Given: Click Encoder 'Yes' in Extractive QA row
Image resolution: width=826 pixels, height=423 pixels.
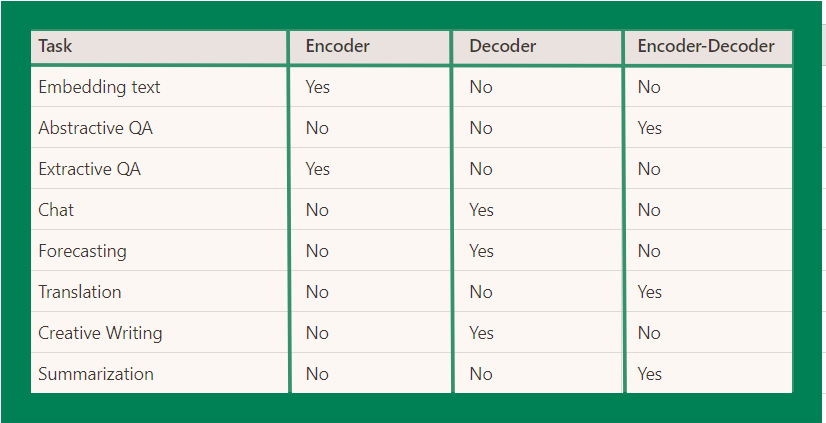Looking at the screenshot, I should point(317,169).
